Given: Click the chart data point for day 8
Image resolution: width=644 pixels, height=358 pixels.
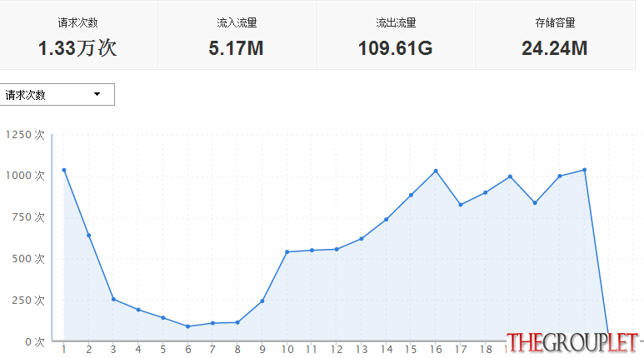Looking at the screenshot, I should (237, 322).
